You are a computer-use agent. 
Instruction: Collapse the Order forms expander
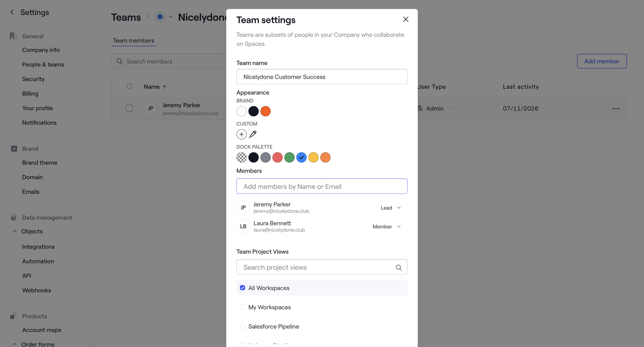pyautogui.click(x=14, y=344)
